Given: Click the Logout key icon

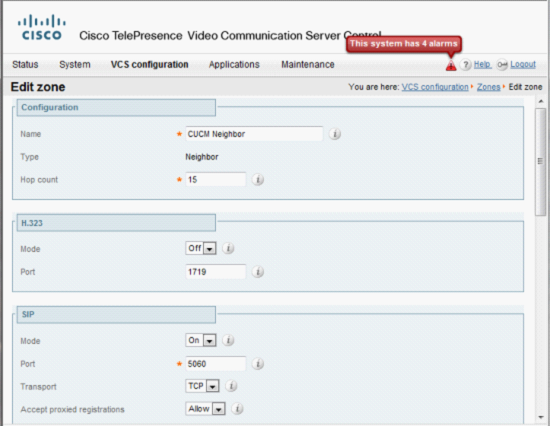Looking at the screenshot, I should click(x=502, y=65).
